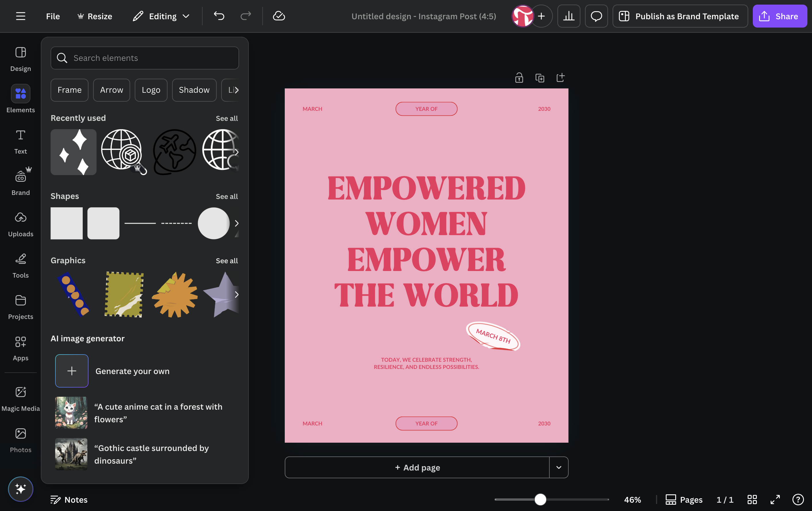
Task: Open the Apps sidebar tab
Action: [21, 349]
